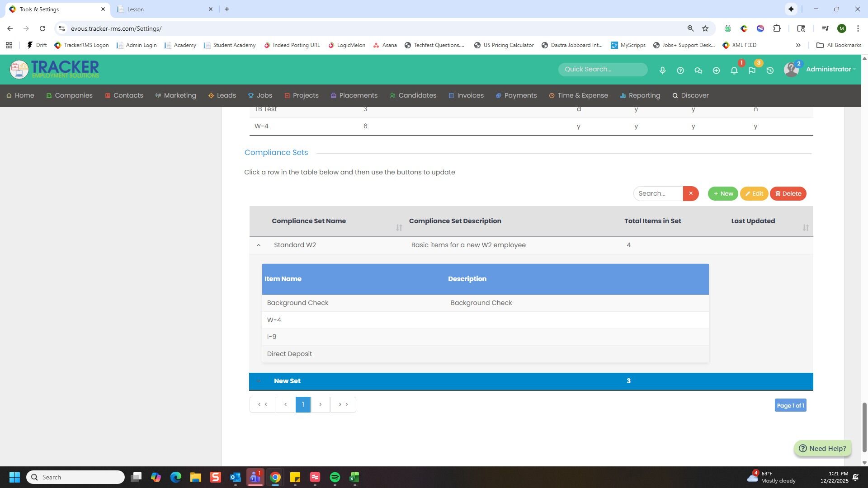
Task: Switch to the Lesson browser tab
Action: (x=163, y=9)
